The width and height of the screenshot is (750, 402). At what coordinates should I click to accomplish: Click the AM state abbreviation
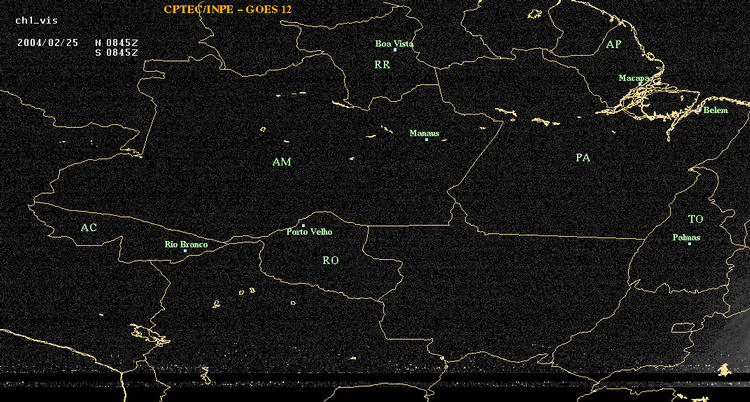[x=282, y=162]
